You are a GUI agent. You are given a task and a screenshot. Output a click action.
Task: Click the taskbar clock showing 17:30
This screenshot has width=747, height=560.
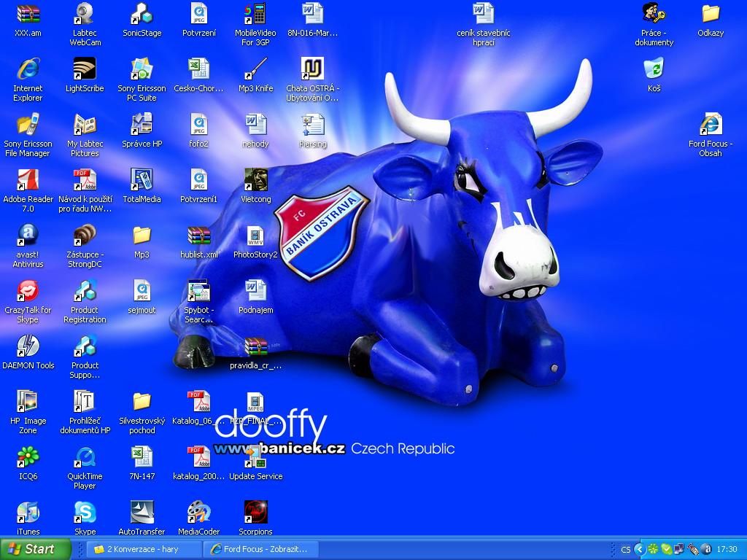click(727, 549)
